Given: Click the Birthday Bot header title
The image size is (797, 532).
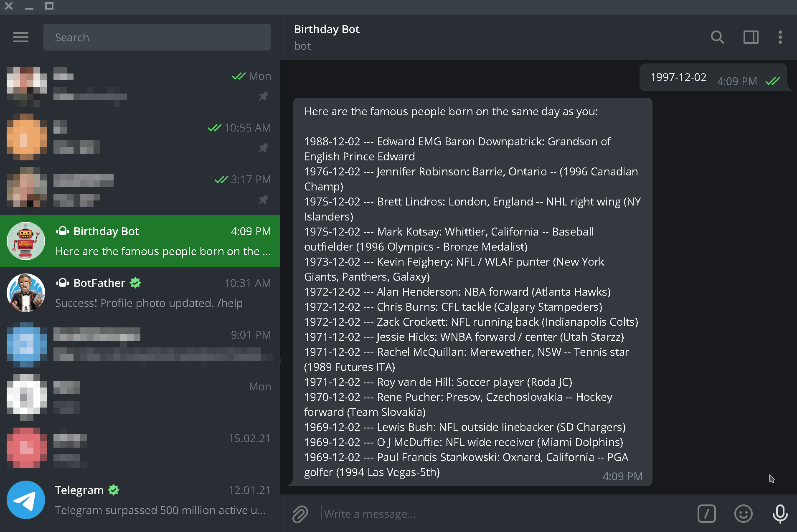Looking at the screenshot, I should pos(327,29).
